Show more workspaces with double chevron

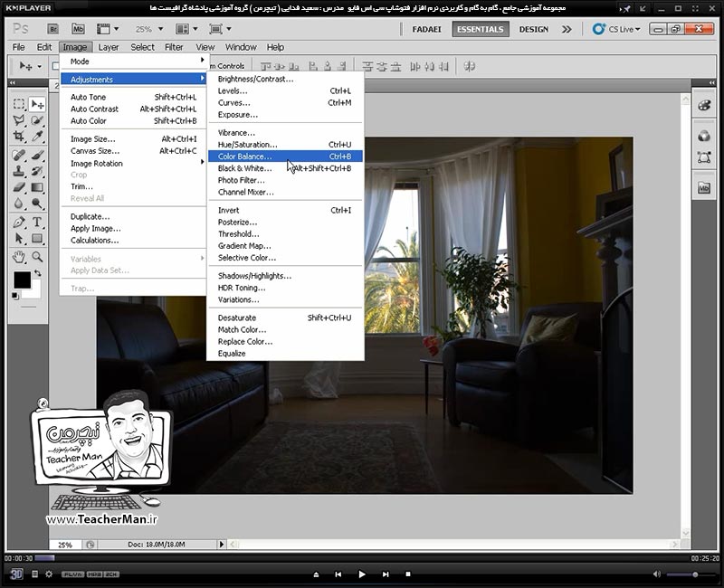coord(567,29)
